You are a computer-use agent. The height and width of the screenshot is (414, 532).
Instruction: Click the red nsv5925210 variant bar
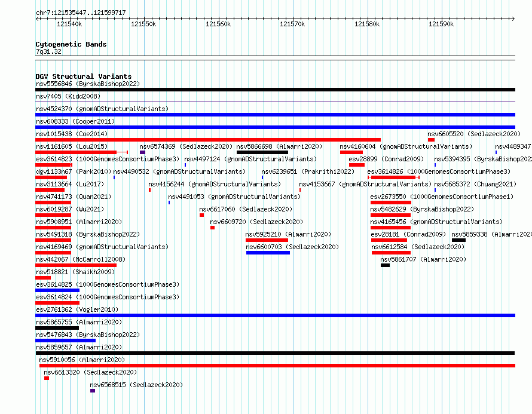267,240
